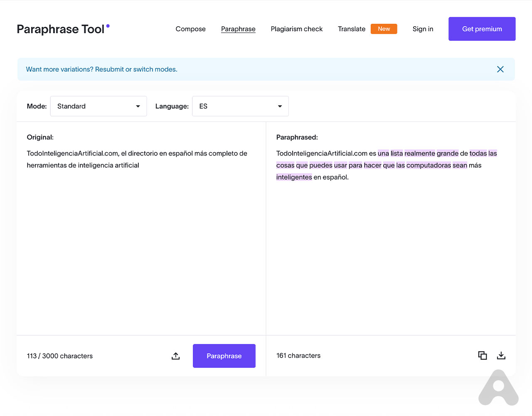Click the highlighted word 'inteligentes'
Image resolution: width=532 pixels, height=416 pixels.
pos(294,177)
